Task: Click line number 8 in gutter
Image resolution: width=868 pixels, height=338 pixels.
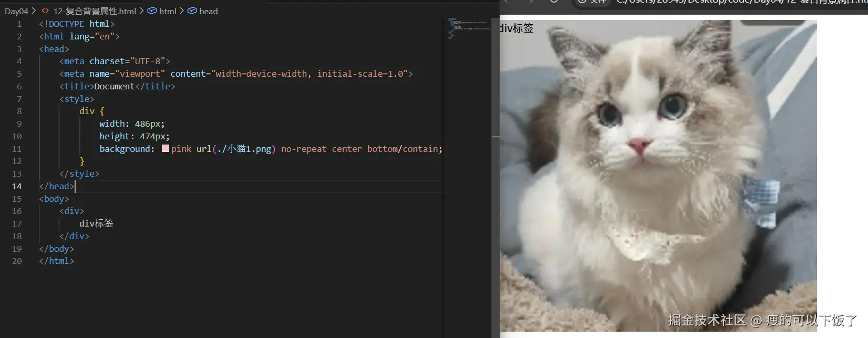Action: (19, 111)
